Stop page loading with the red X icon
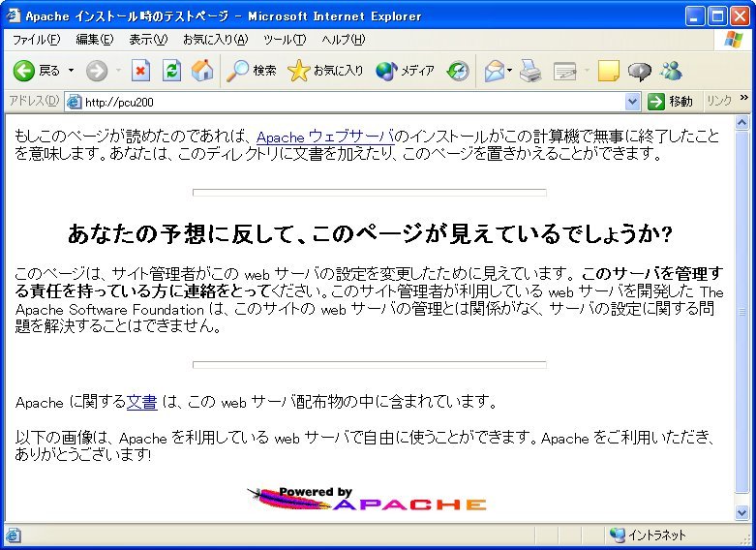The width and height of the screenshot is (756, 550). 140,72
